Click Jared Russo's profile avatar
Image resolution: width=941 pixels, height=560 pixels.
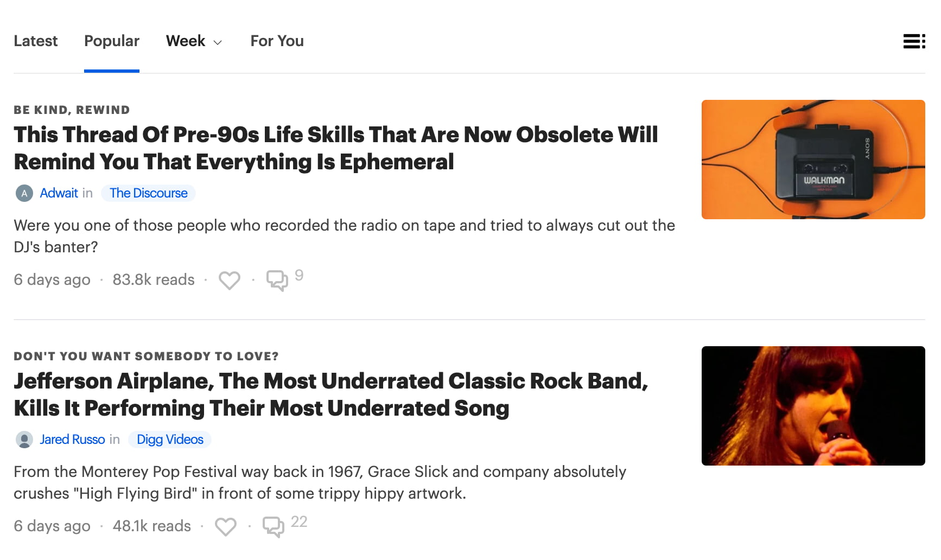click(24, 440)
